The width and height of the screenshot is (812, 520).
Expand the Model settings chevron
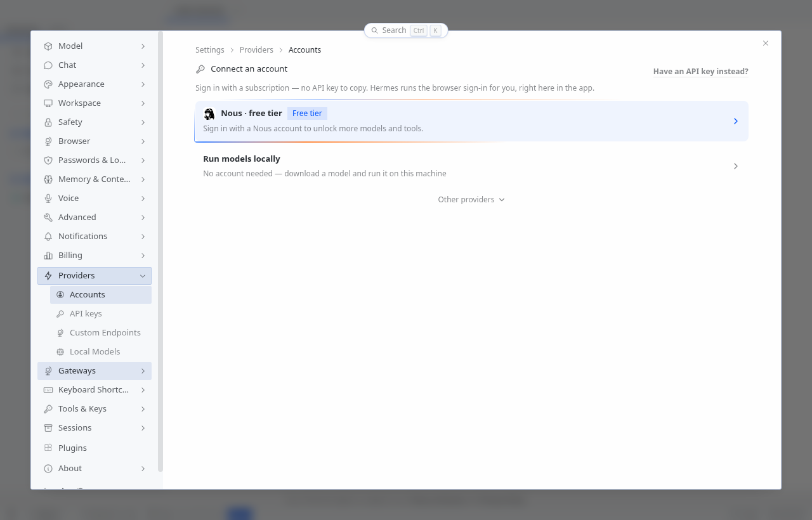pyautogui.click(x=143, y=46)
